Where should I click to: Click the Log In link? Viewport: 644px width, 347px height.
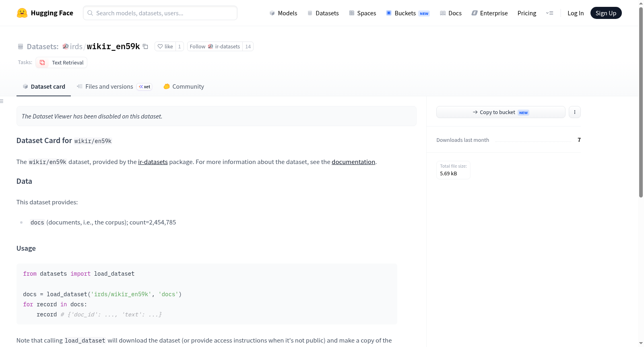coord(576,13)
